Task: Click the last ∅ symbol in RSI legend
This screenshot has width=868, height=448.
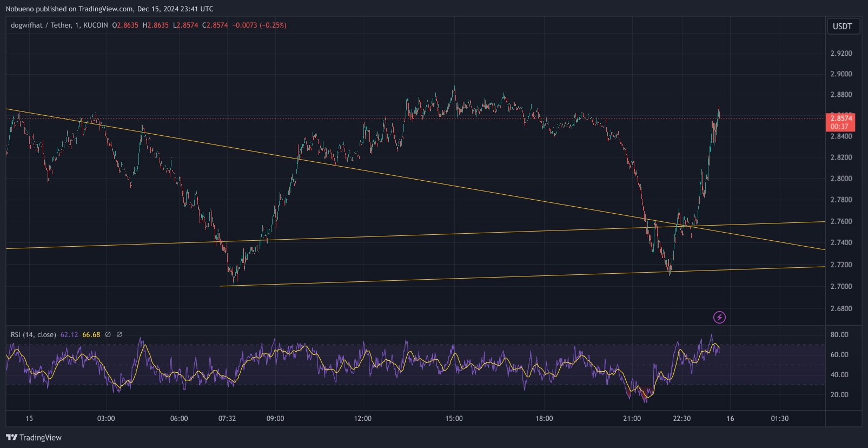Action: (x=120, y=334)
